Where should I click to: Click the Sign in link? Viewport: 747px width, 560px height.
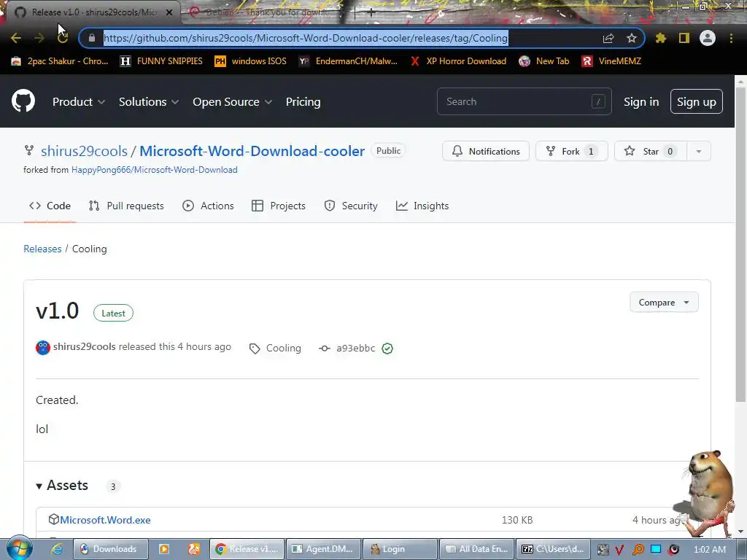tap(641, 101)
